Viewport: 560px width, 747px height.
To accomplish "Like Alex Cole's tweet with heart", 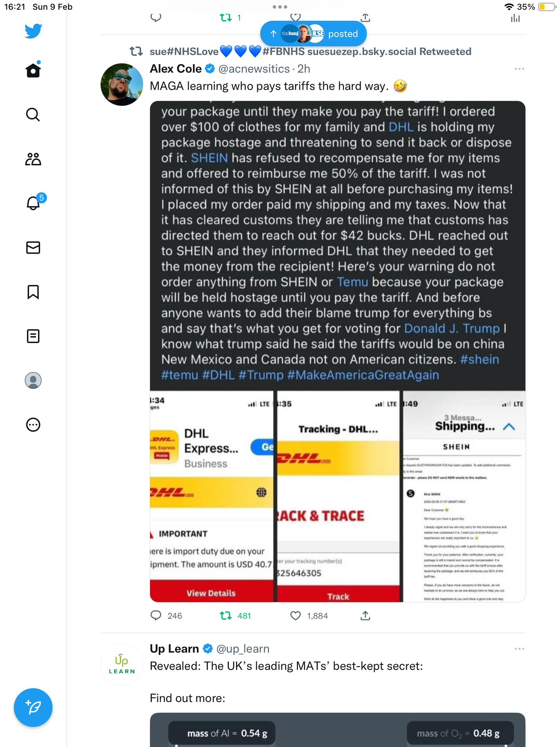I will coord(296,616).
